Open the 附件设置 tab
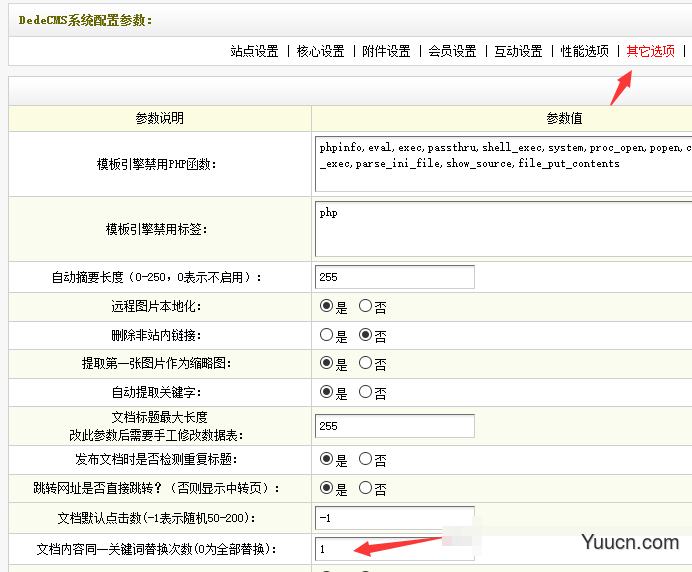692x572 pixels. point(386,51)
